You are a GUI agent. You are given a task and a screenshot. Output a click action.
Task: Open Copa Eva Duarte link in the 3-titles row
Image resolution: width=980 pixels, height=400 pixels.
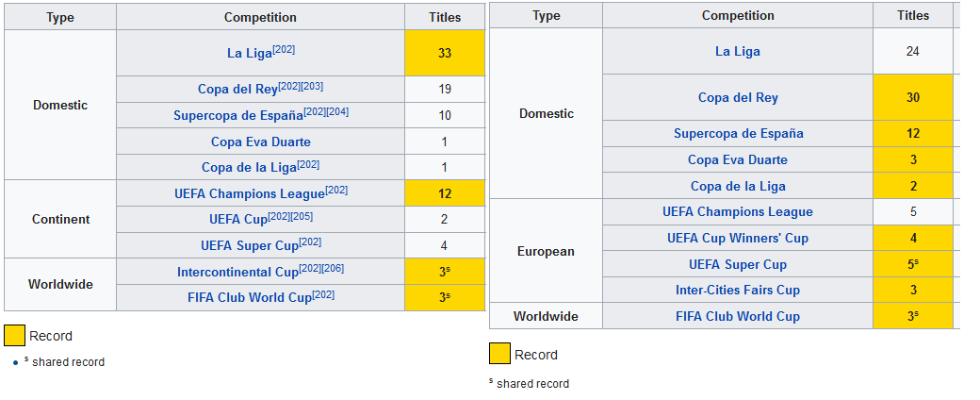[737, 159]
